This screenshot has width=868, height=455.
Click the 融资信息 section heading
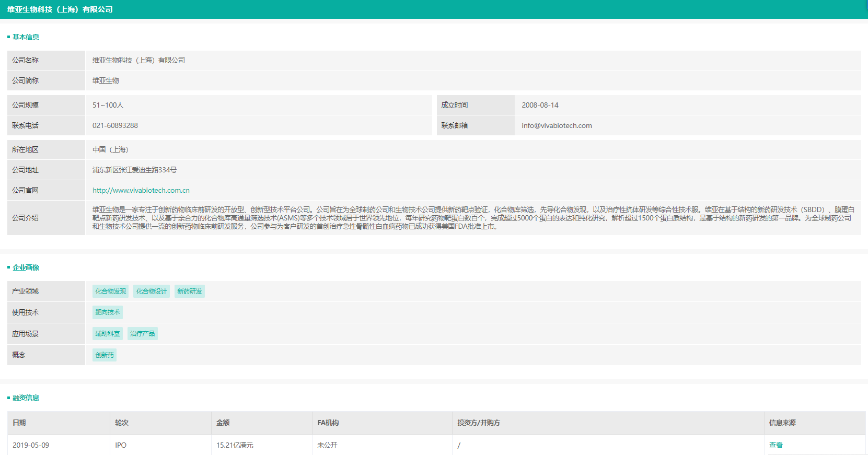(x=26, y=398)
